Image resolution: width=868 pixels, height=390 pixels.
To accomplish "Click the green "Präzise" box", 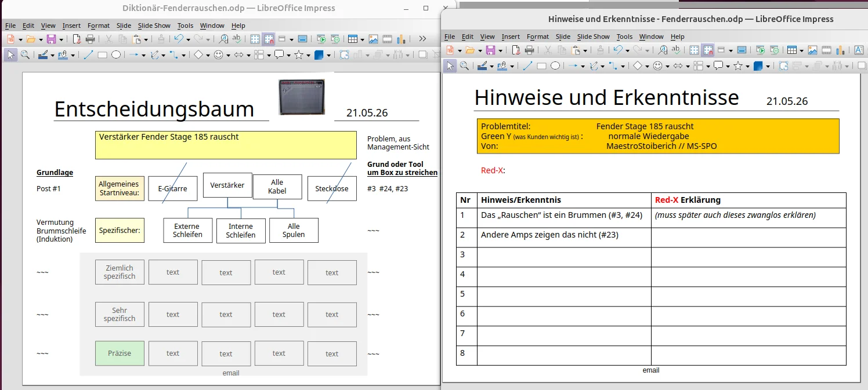I will tap(120, 353).
